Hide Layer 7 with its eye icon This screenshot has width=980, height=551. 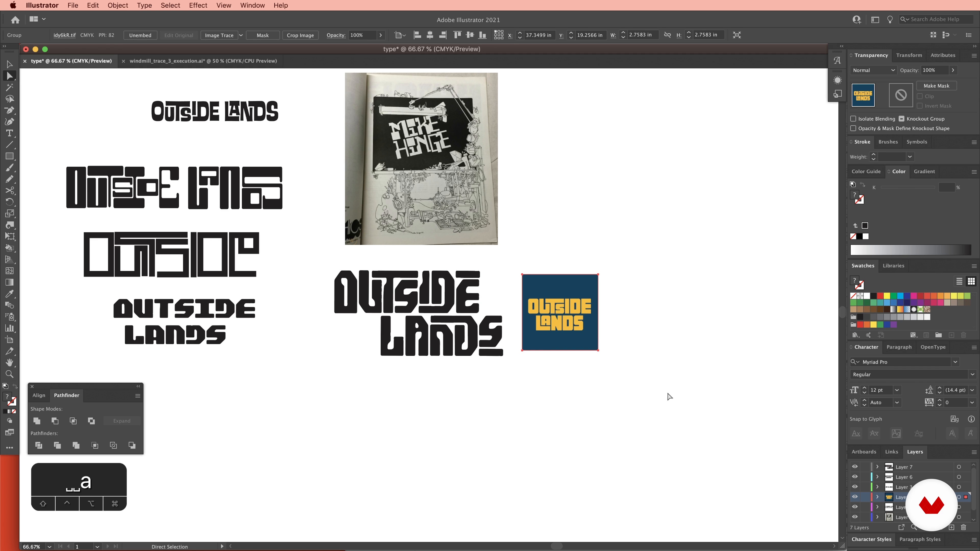(x=855, y=467)
